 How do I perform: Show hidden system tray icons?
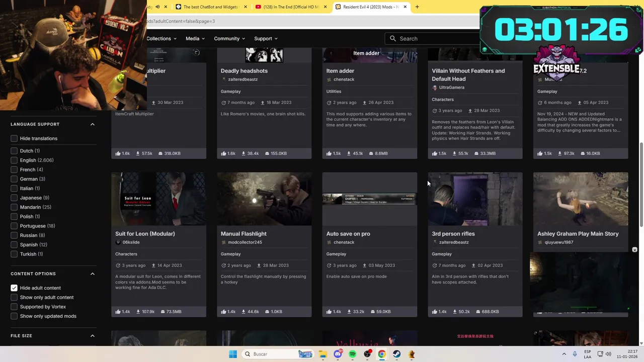pos(563,354)
